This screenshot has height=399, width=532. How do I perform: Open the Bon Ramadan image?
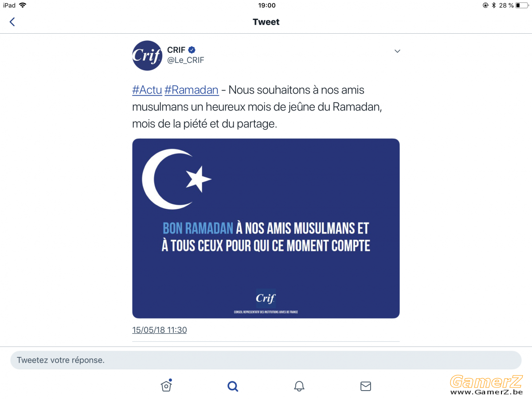click(266, 228)
